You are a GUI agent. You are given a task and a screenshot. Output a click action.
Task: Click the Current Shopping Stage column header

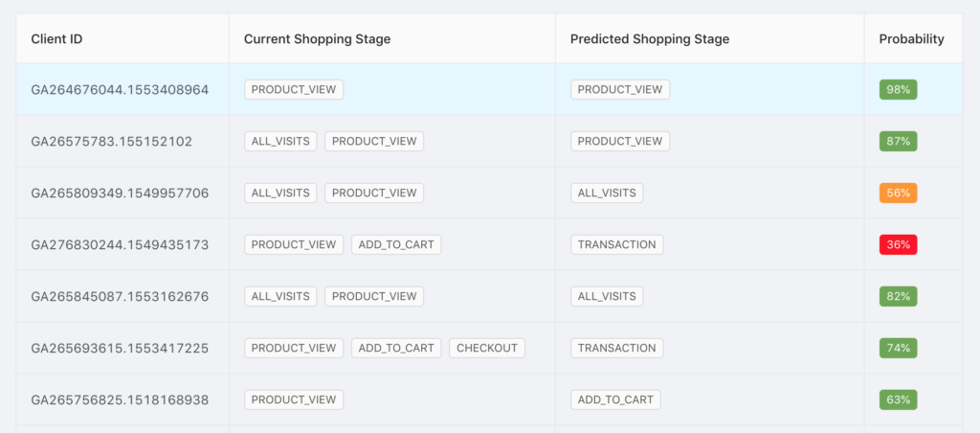point(317,38)
